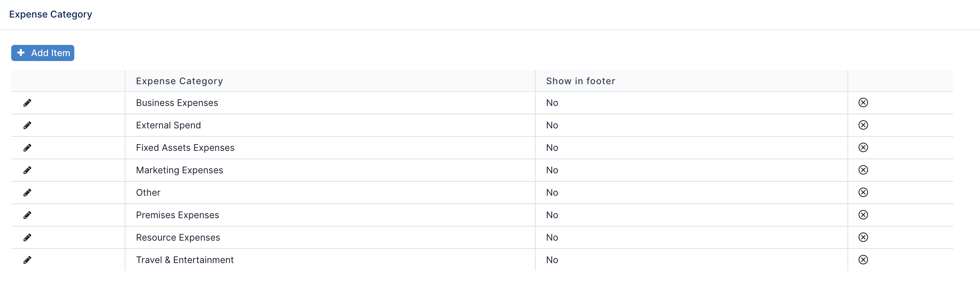Remove Marketing Expenses with X icon
The height and width of the screenshot is (282, 980).
click(863, 170)
